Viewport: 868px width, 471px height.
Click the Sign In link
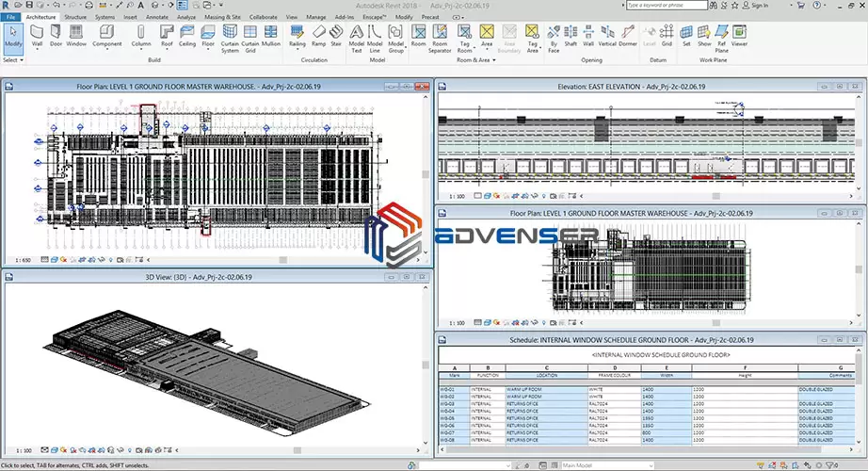coord(761,6)
